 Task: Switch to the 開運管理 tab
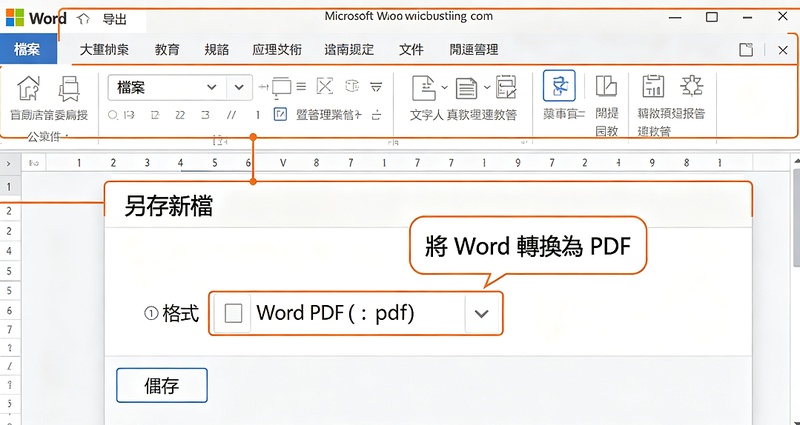pos(473,49)
